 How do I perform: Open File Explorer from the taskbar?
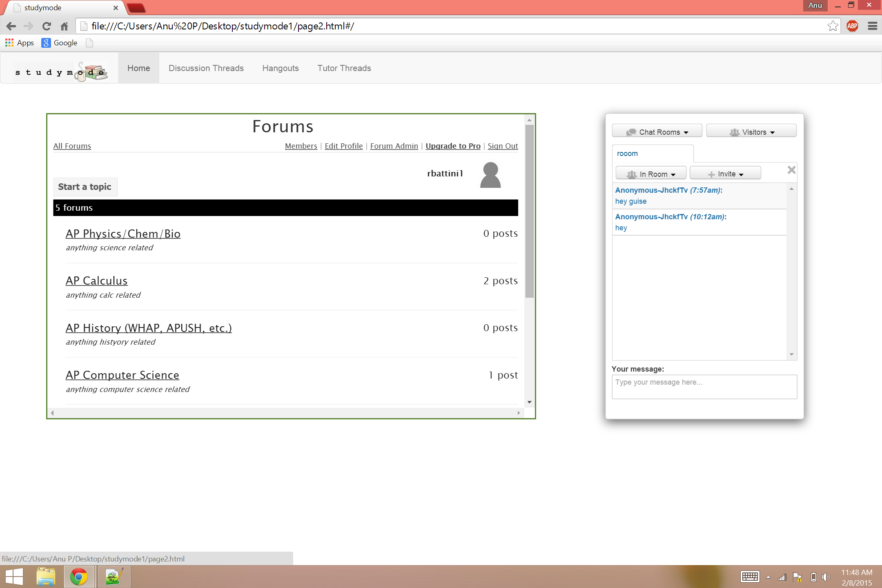46,577
